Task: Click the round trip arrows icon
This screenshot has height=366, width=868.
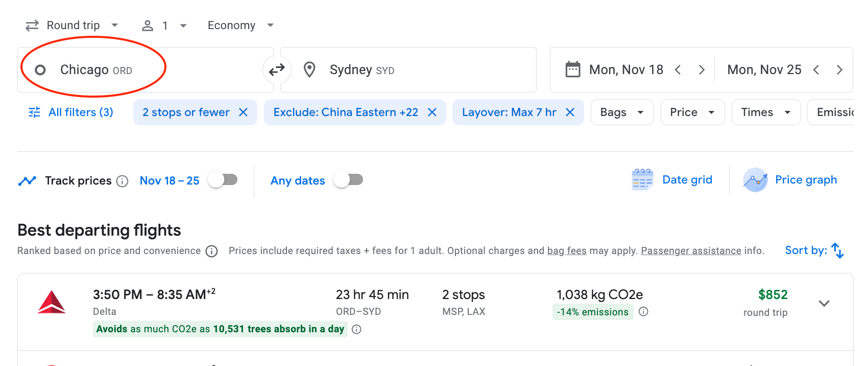Action: (x=32, y=26)
